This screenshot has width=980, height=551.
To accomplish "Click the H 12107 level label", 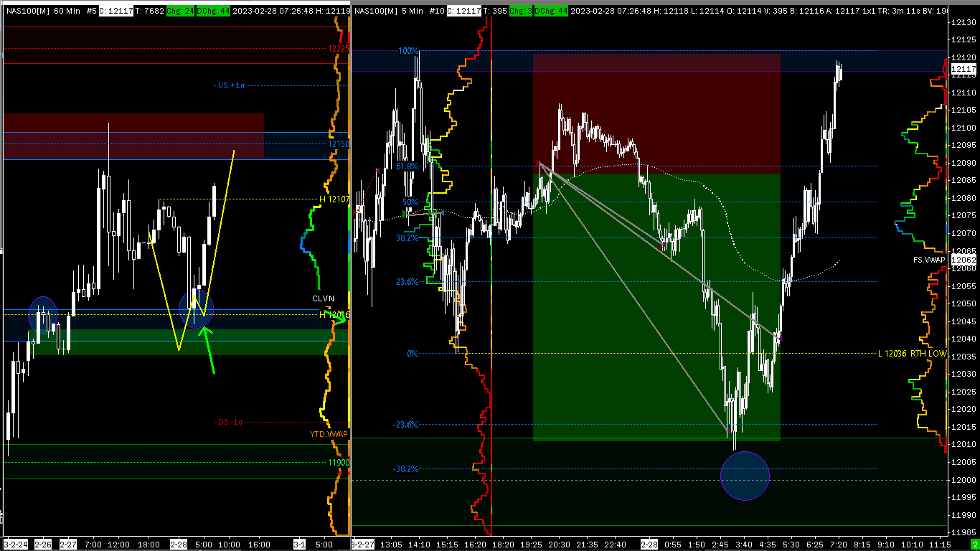I will pos(334,199).
